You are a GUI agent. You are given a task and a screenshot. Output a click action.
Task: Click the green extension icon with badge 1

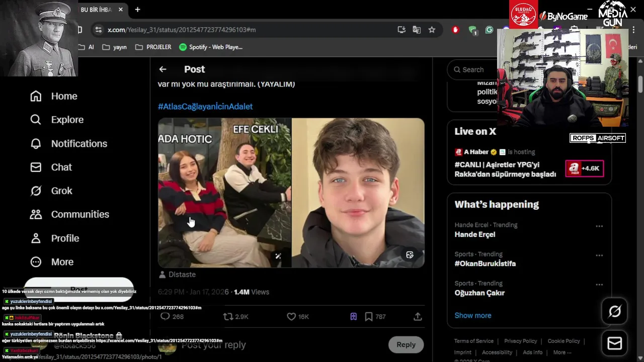point(473,30)
